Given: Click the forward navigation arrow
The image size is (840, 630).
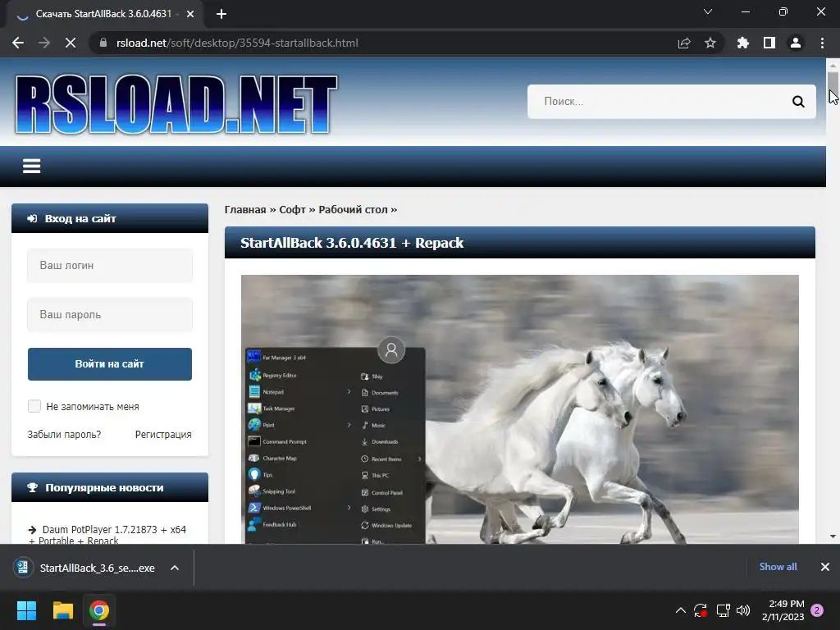Looking at the screenshot, I should (x=44, y=43).
